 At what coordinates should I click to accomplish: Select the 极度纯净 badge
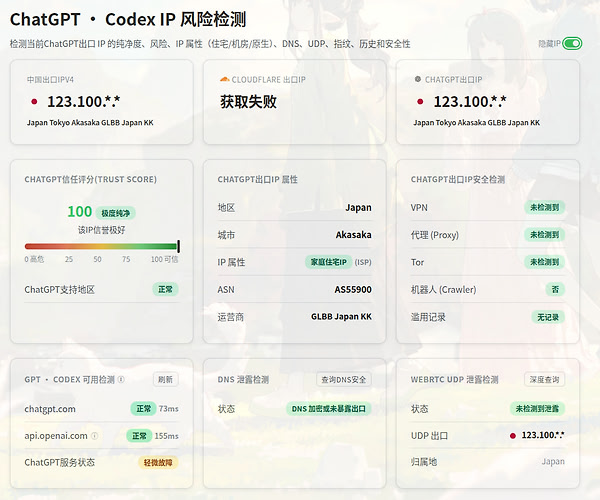click(116, 213)
